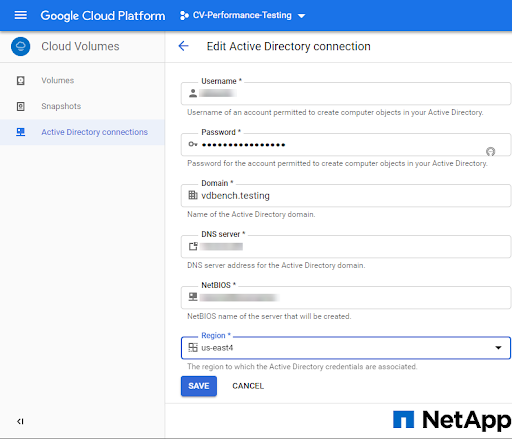Image resolution: width=512 pixels, height=439 pixels.
Task: Select Active Directory connections in sidebar
Action: point(82,132)
